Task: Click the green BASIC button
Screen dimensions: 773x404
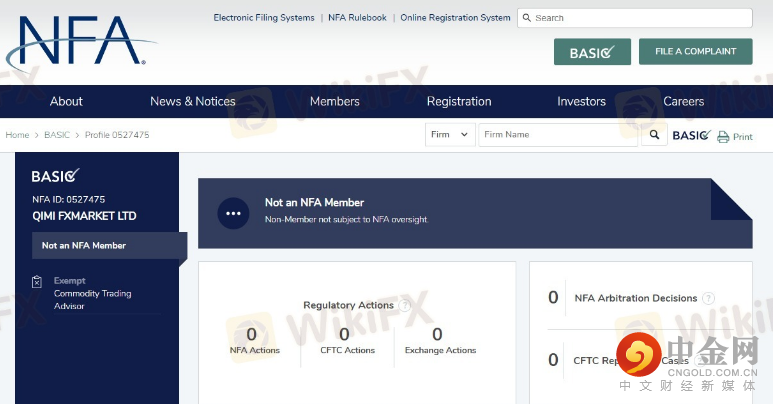Action: (x=592, y=52)
